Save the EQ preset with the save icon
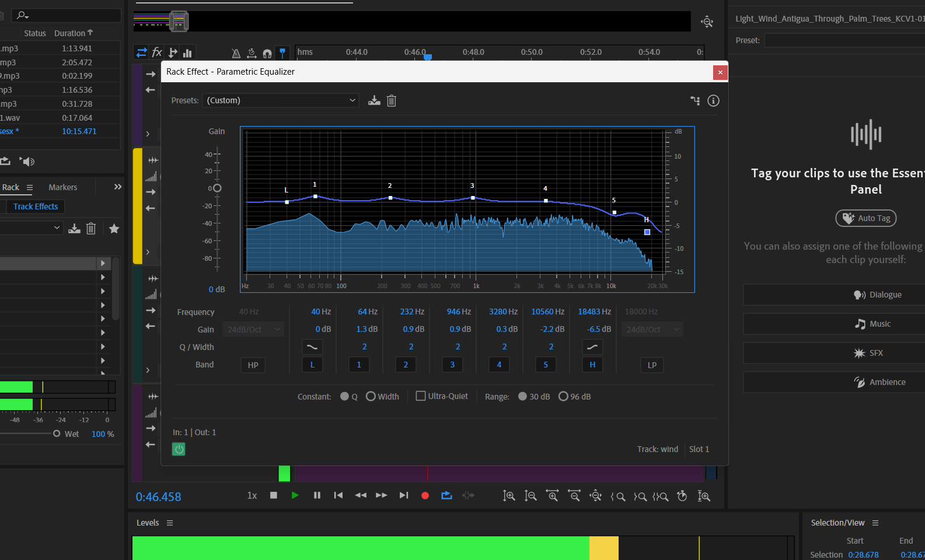This screenshot has width=925, height=560. coord(374,101)
